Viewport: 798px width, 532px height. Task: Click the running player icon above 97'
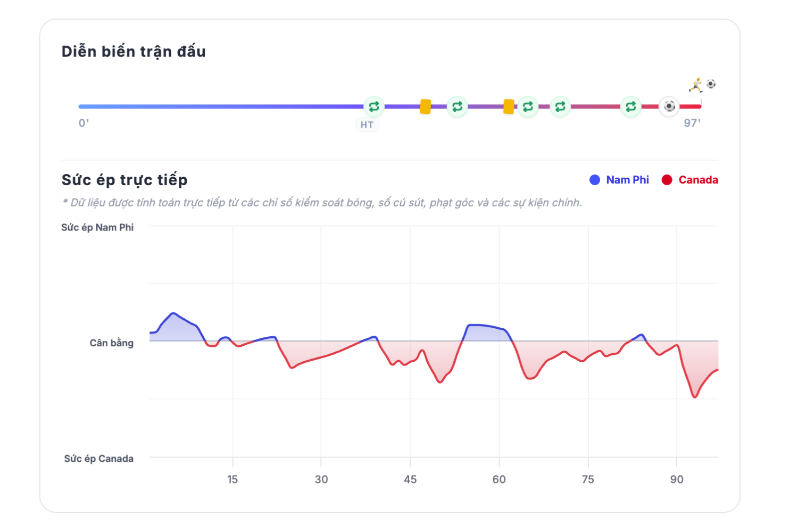click(x=696, y=85)
